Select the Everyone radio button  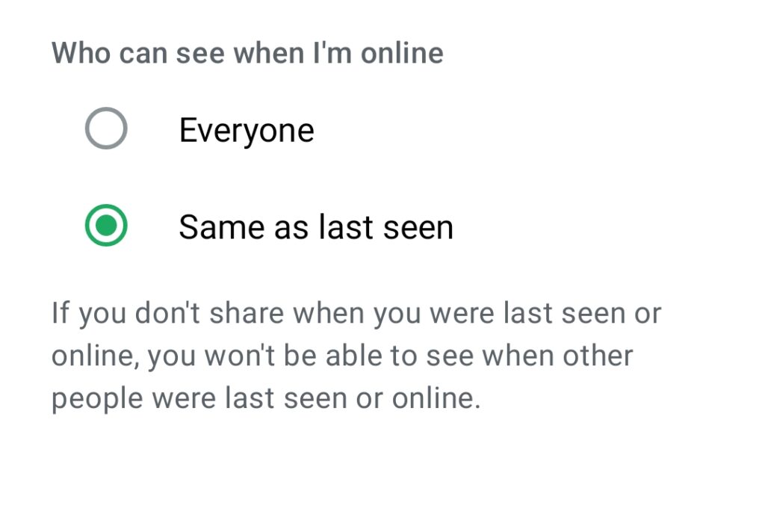click(106, 129)
